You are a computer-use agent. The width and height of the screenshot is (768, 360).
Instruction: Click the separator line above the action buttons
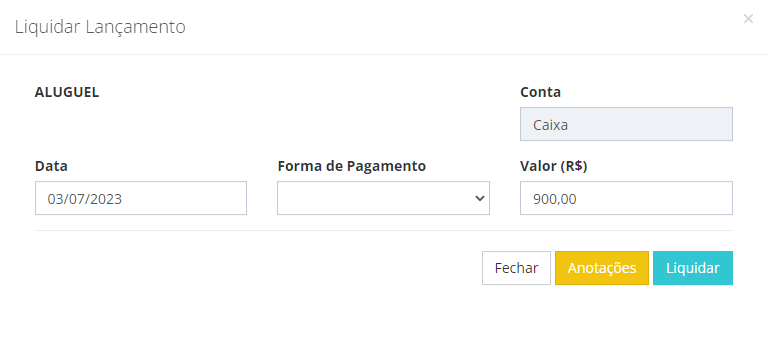tap(384, 230)
